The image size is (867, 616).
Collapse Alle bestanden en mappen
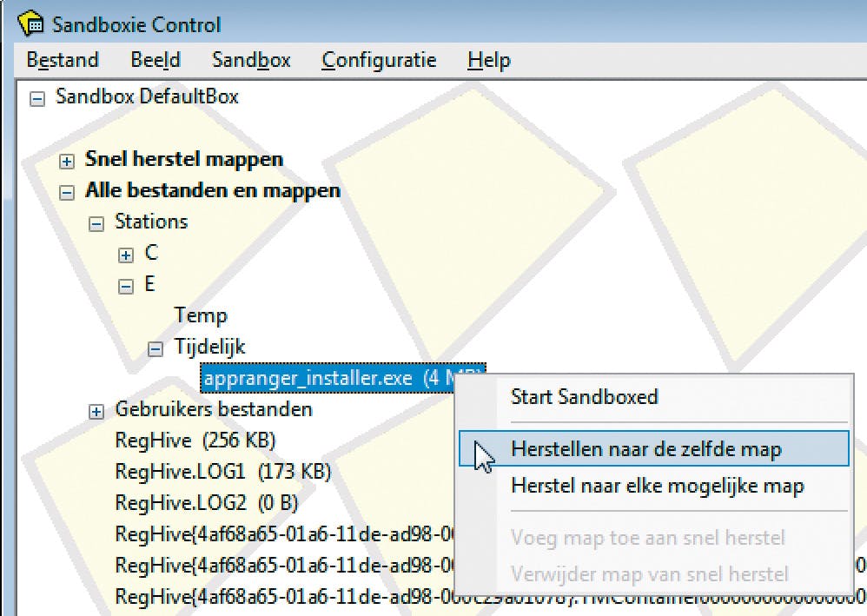click(67, 193)
